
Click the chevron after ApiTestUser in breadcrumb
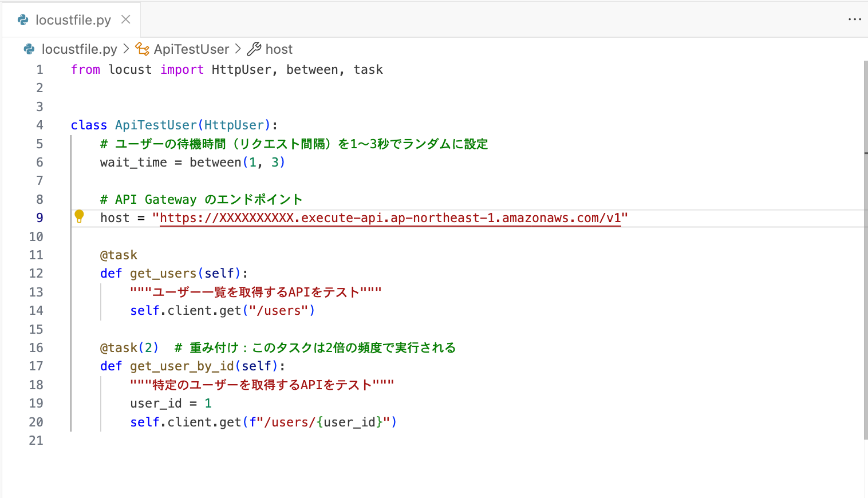[x=238, y=49]
